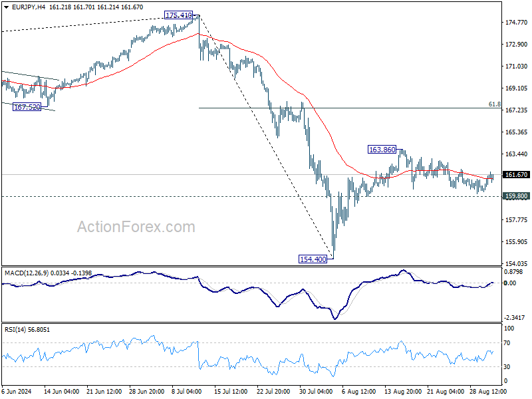This screenshot has height=399, width=532.
Task: Click the 15 Jul 12:00 time label
Action: coord(231,392)
